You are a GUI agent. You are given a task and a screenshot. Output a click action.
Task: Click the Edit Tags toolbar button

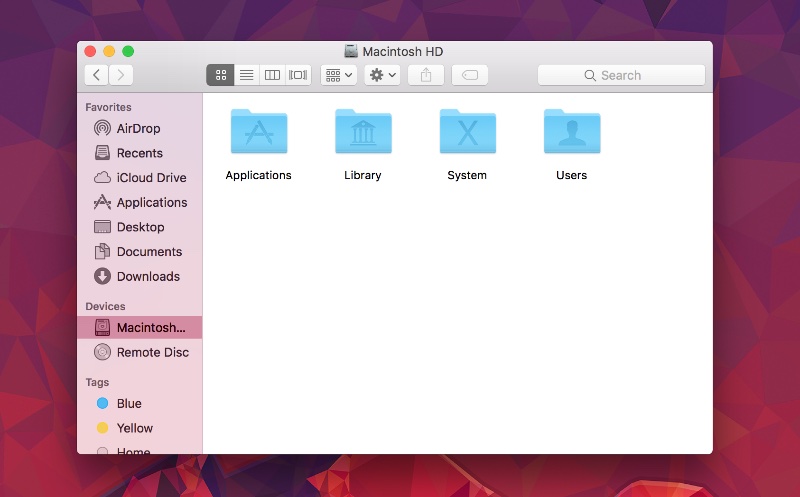click(469, 75)
